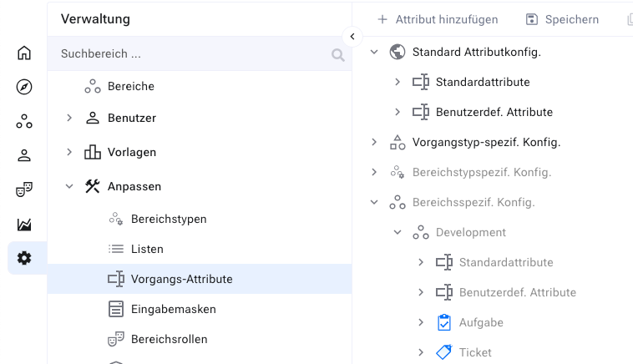Screen dimensions: 633x364
Task: Click the settings gear sidebar icon
Action: coord(24,259)
